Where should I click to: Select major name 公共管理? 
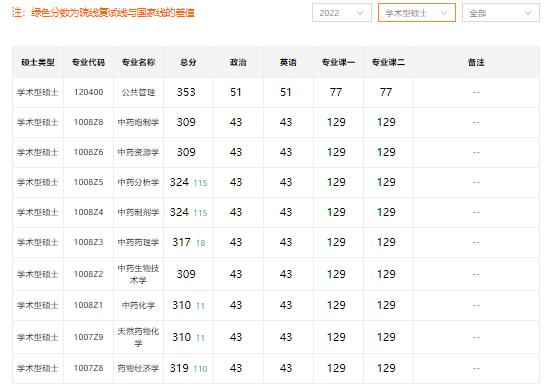tap(138, 92)
